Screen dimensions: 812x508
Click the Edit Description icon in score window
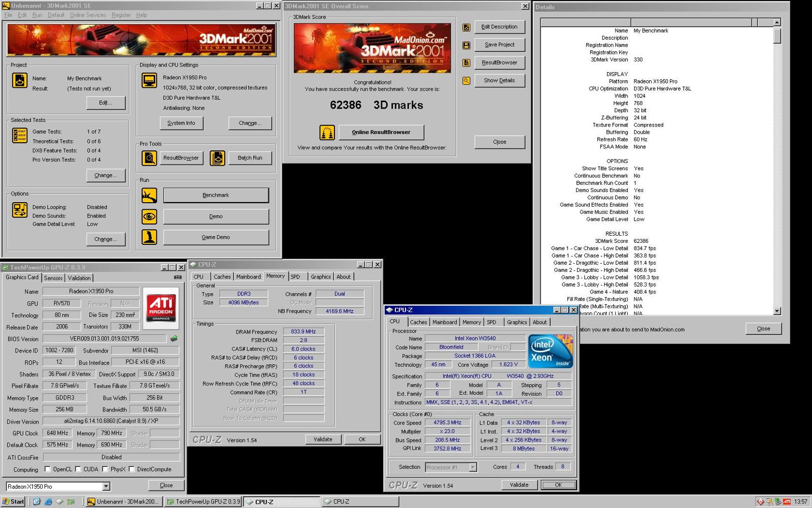tap(466, 27)
